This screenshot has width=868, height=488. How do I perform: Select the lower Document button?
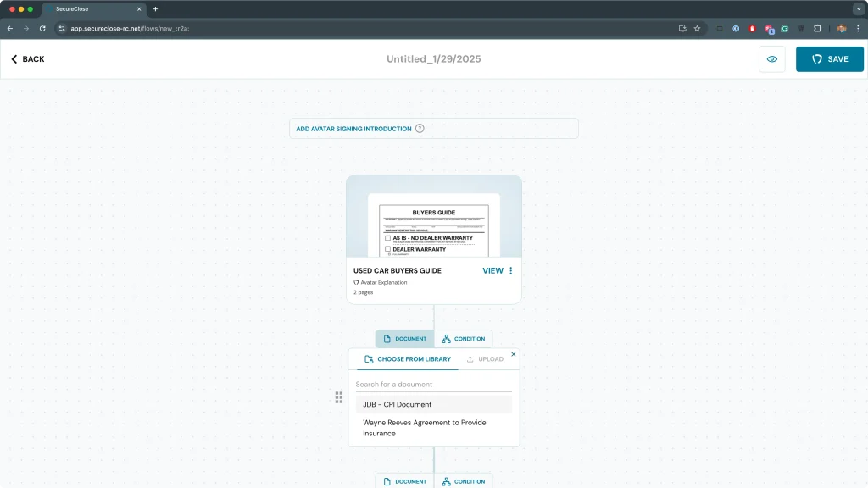pyautogui.click(x=404, y=481)
